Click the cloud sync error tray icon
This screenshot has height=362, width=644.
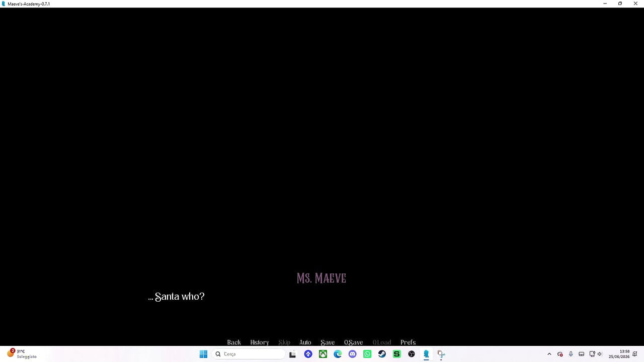coord(560,354)
